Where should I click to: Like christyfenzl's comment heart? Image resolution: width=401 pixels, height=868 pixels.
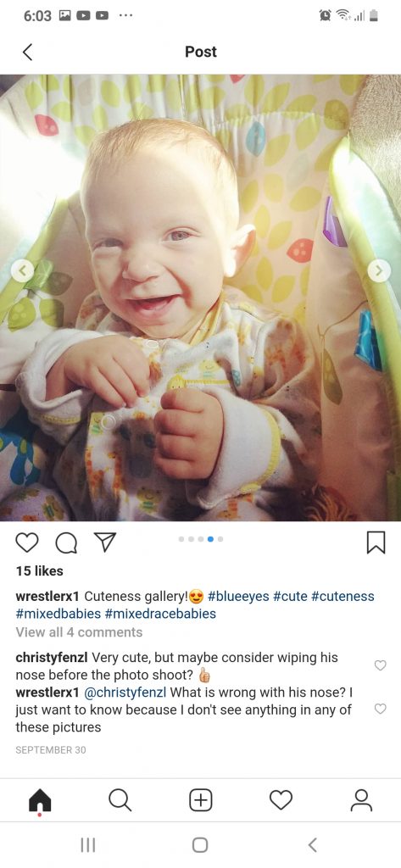(380, 665)
